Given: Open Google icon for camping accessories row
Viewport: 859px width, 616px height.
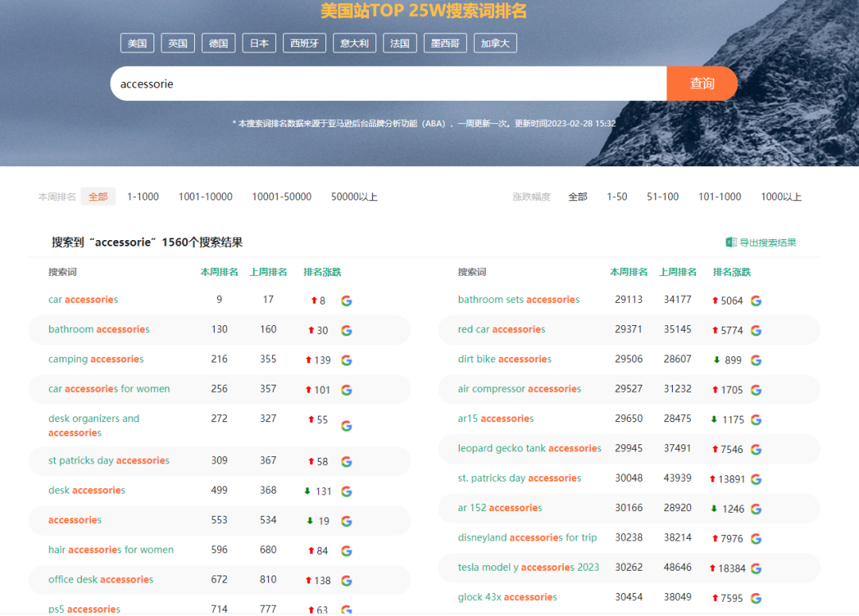Looking at the screenshot, I should point(346,360).
